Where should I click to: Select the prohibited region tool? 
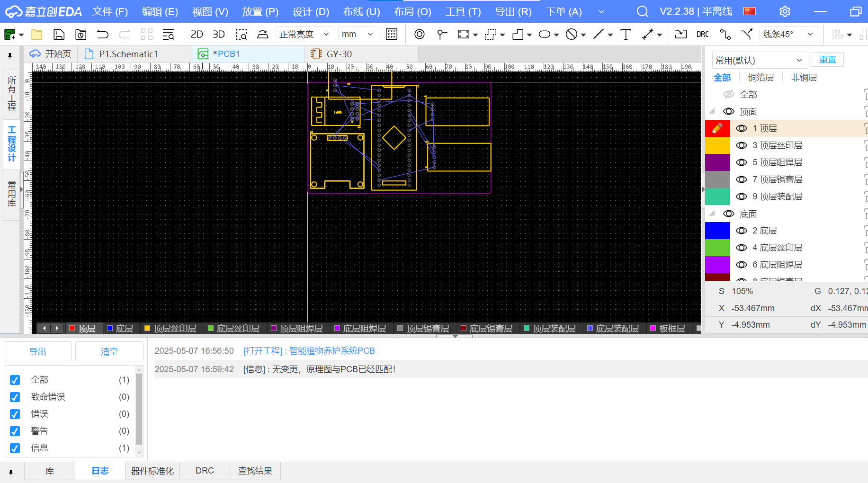[572, 34]
